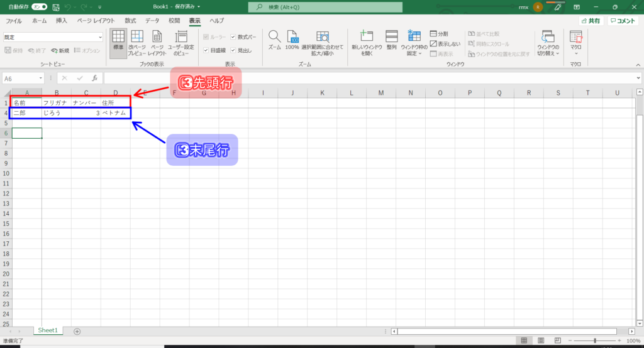Reset zoom with the 100% icon
This screenshot has height=348, width=644.
pos(292,40)
